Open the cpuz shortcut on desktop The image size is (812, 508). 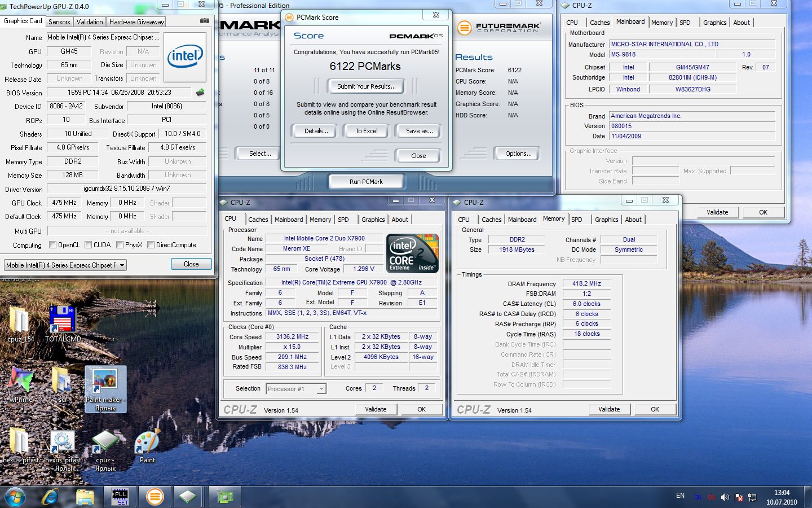coord(105,450)
